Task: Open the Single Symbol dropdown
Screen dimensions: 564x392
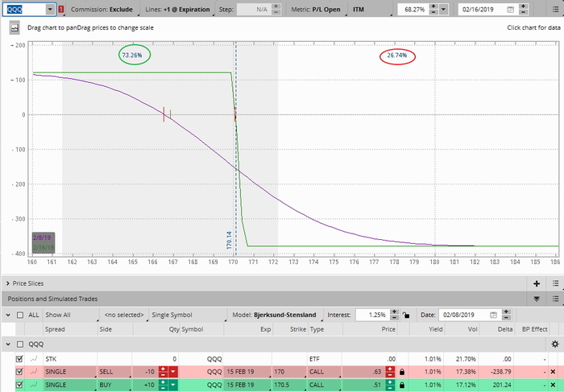Action: [189, 315]
